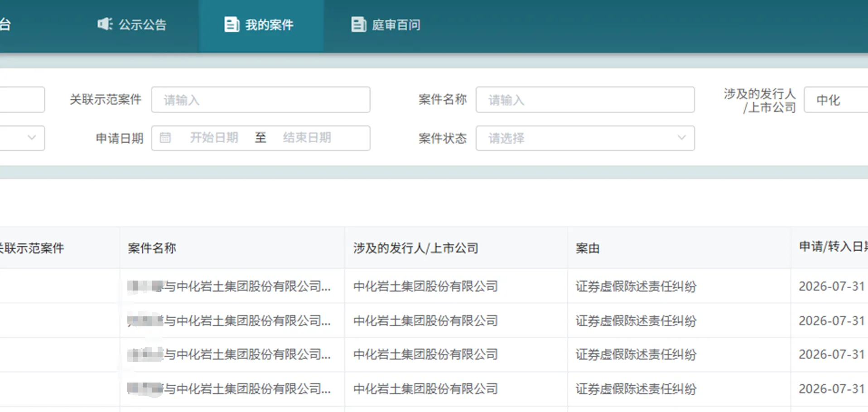Click the 申请日期 filter label
This screenshot has height=412, width=868.
click(120, 138)
